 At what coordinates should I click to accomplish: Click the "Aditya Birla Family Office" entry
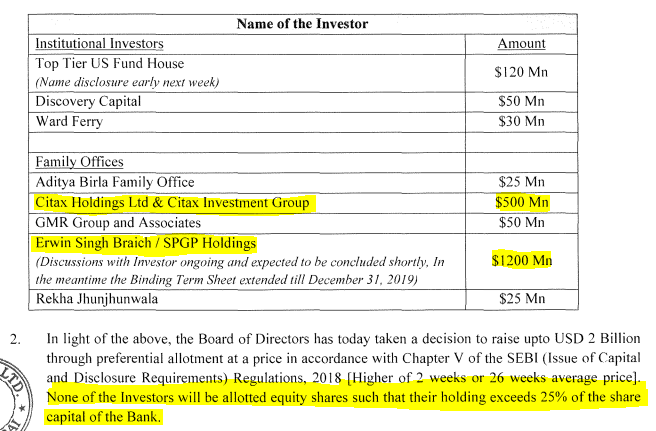point(114,182)
